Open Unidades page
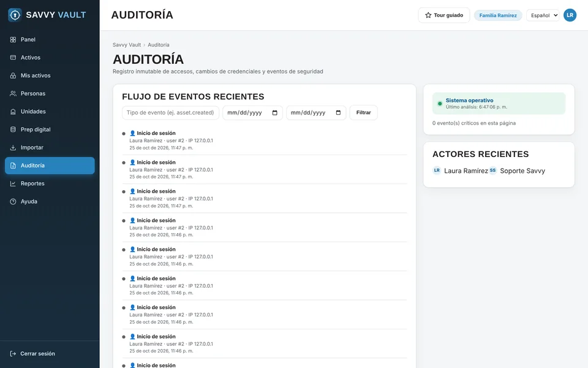 pos(50,112)
